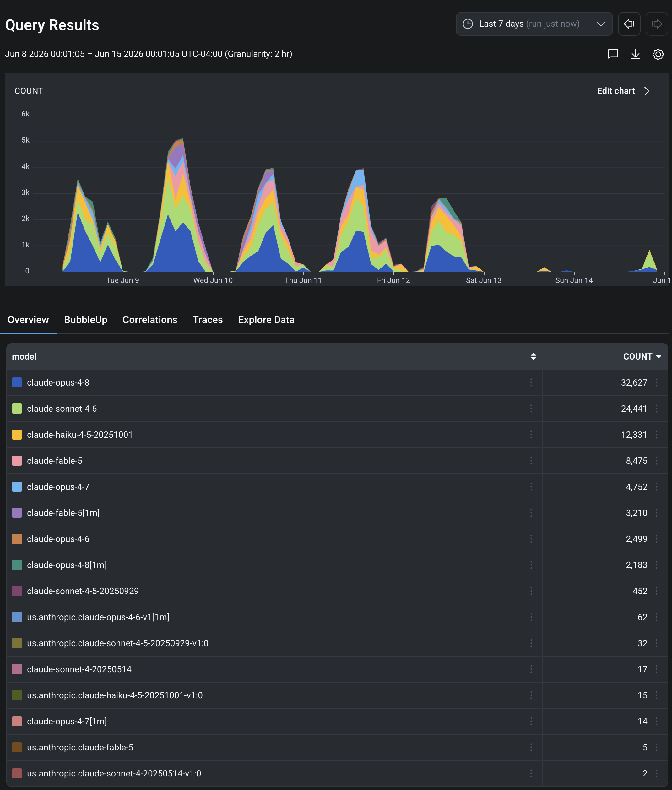Open row menu beside claude-opus-4-7[1m] name
The width and height of the screenshot is (672, 790).
click(x=531, y=722)
